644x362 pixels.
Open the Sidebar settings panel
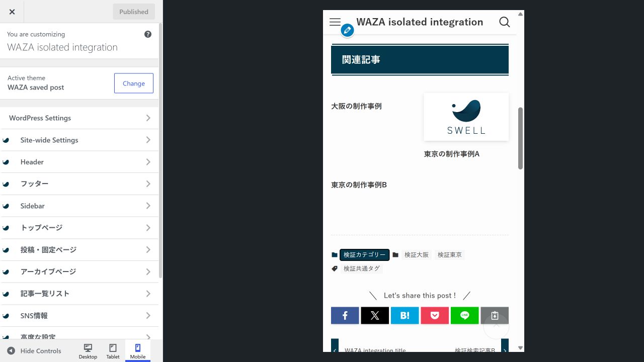[x=79, y=206]
